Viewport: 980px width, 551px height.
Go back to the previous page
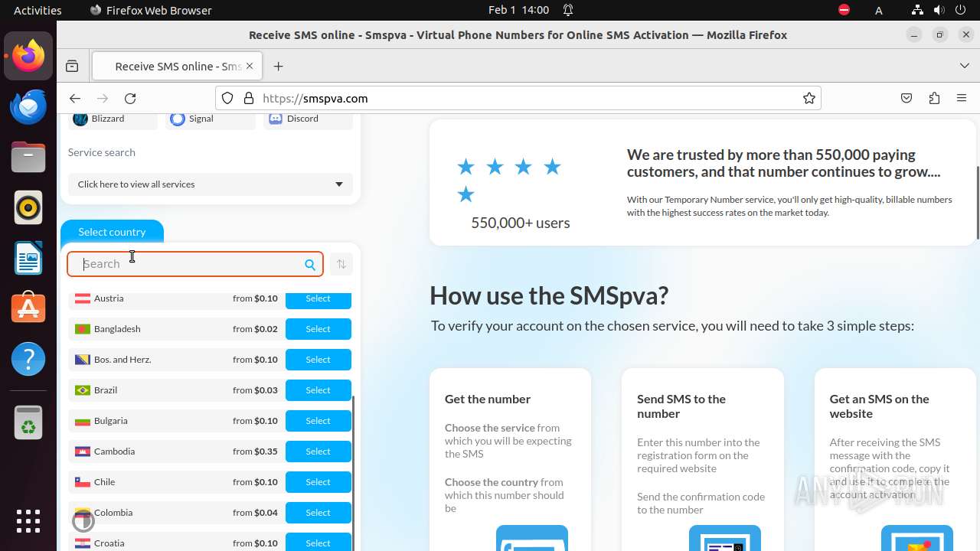(x=74, y=98)
